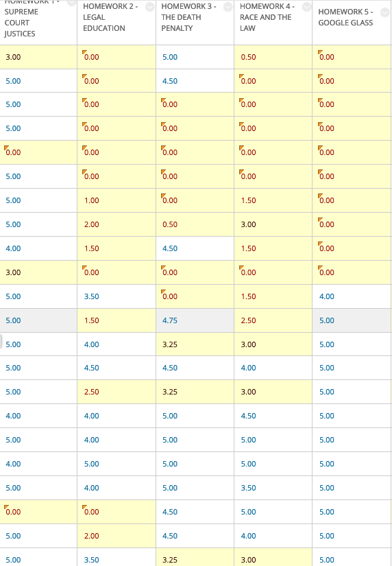The width and height of the screenshot is (392, 566).
Task: Click the 2.50 grade in Race and the Law column
Action: (x=249, y=320)
